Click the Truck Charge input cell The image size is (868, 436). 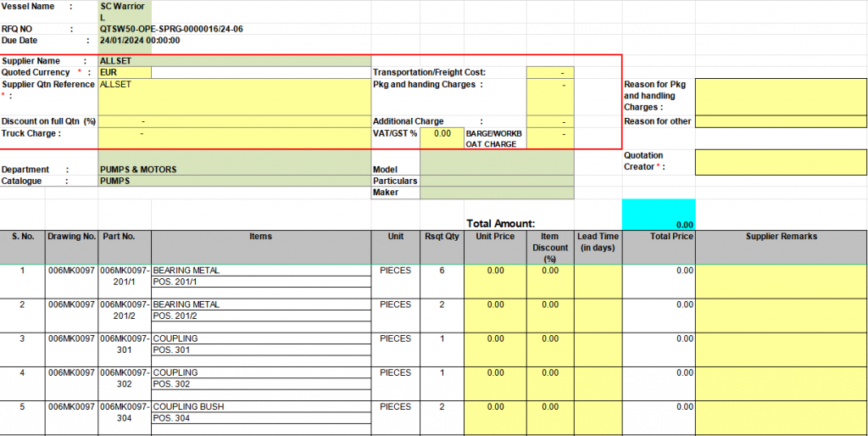click(x=234, y=137)
